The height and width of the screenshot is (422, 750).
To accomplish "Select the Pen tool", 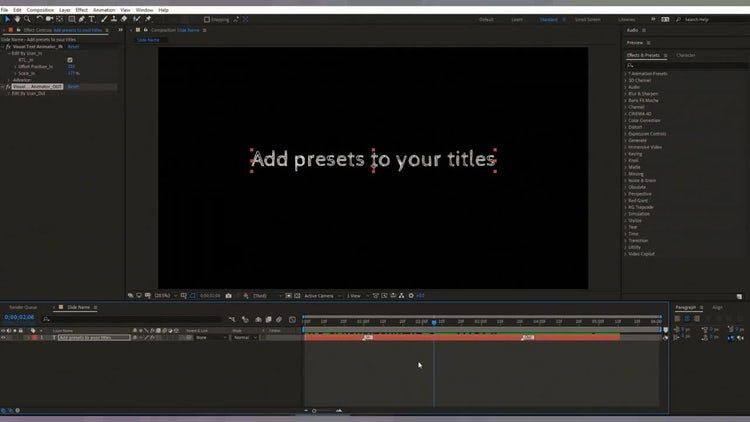I will coord(81,19).
